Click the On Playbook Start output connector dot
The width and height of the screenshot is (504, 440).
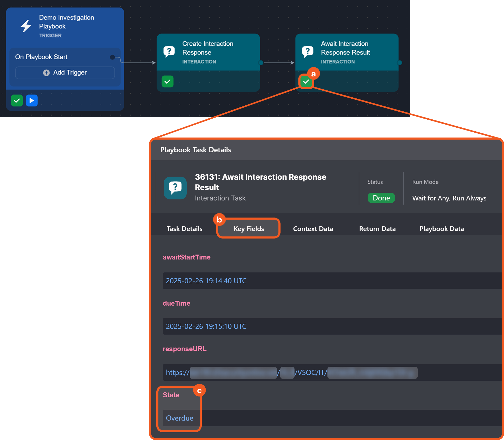tap(113, 57)
